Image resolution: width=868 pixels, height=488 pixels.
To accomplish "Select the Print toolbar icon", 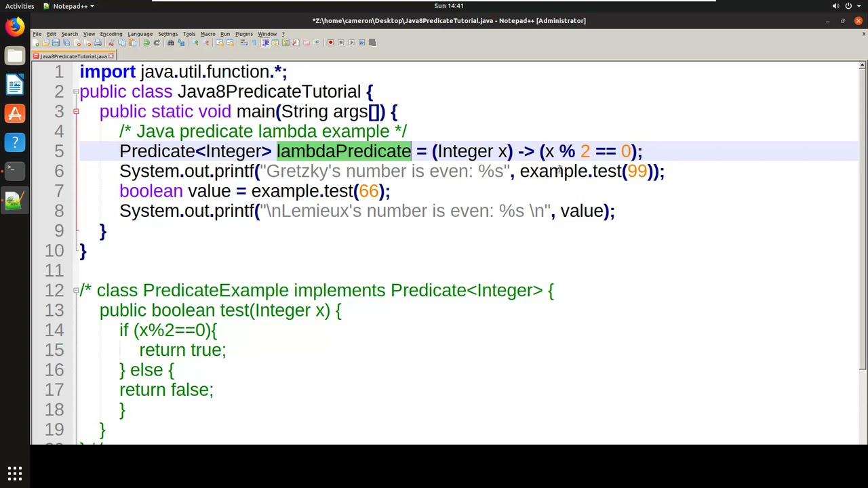I will point(98,42).
